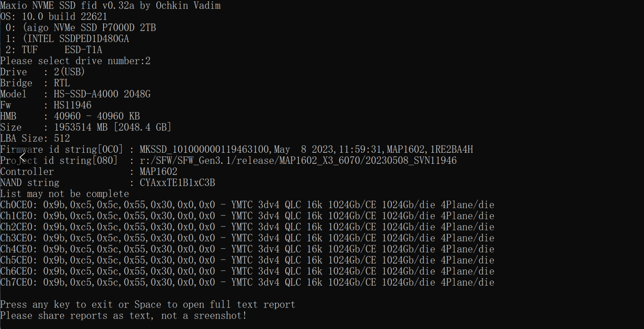Viewport: 644px width, 329px height.
Task: Click the Fw HS11946 line
Action: coord(46,105)
